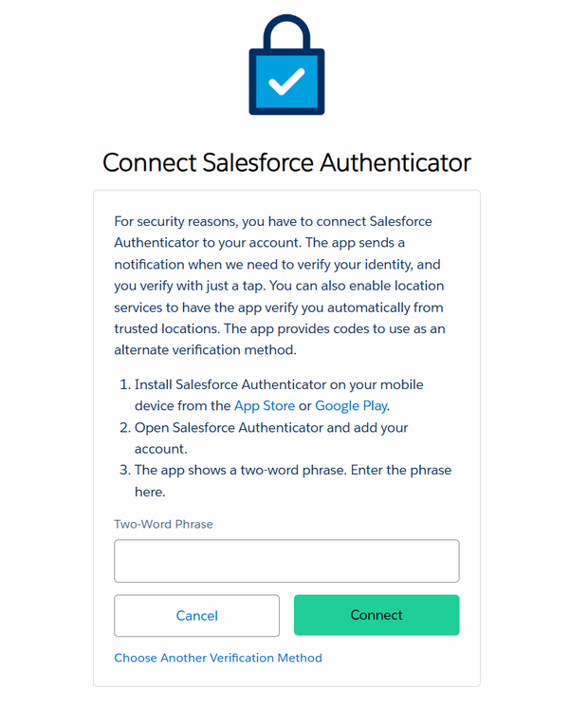Screen dimensions: 588x708
Task: Click the two-word phrase step text
Action: [x=293, y=481]
